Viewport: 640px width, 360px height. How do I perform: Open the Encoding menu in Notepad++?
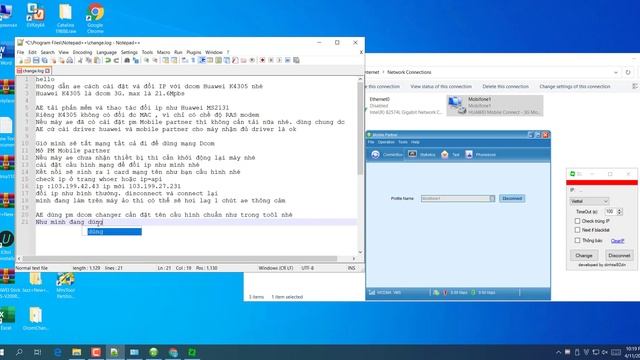(82, 52)
